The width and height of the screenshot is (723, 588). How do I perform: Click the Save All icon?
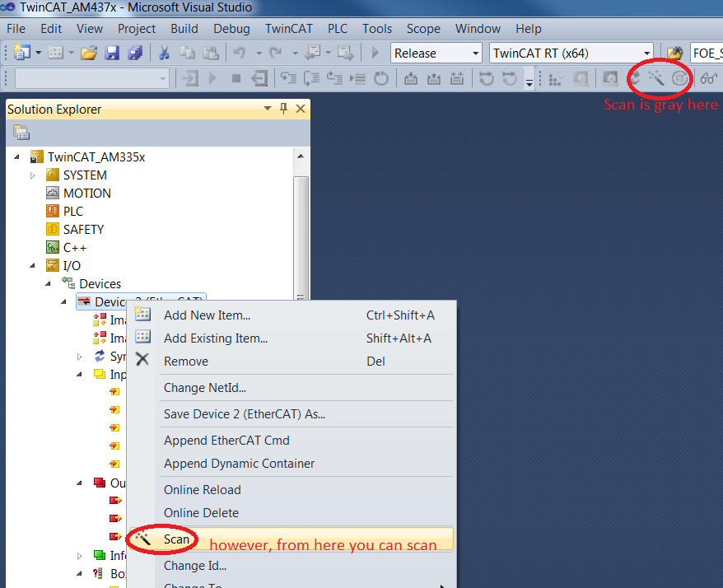pos(135,53)
